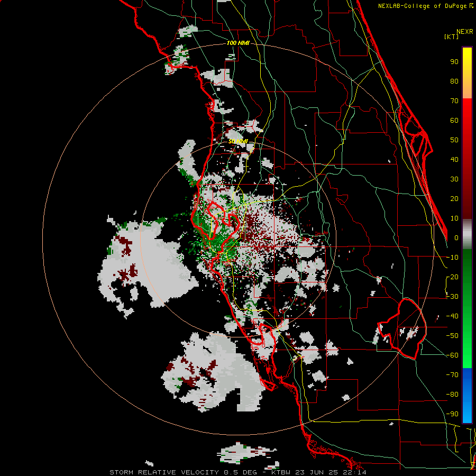Select the -80 value on velocity scale
476x476 pixels.
(452, 395)
